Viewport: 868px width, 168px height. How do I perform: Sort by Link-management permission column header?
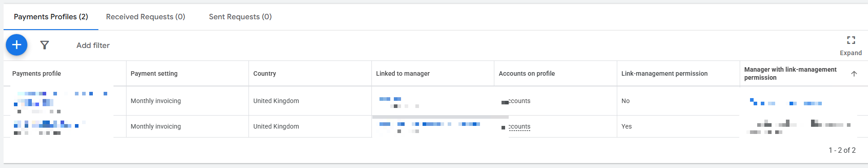[x=664, y=73]
